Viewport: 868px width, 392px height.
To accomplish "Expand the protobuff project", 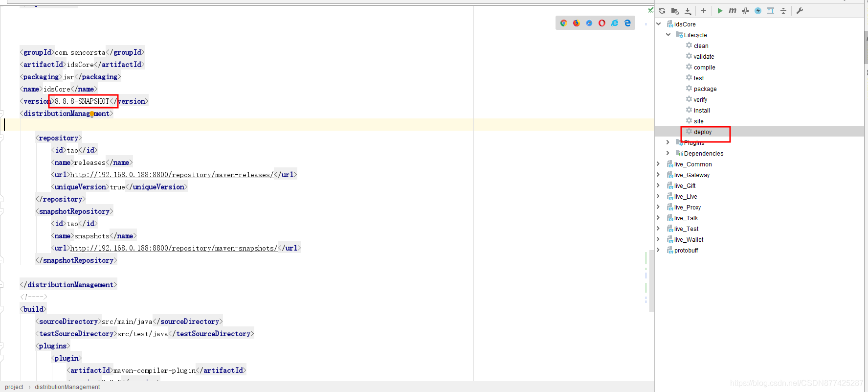I will [x=658, y=250].
